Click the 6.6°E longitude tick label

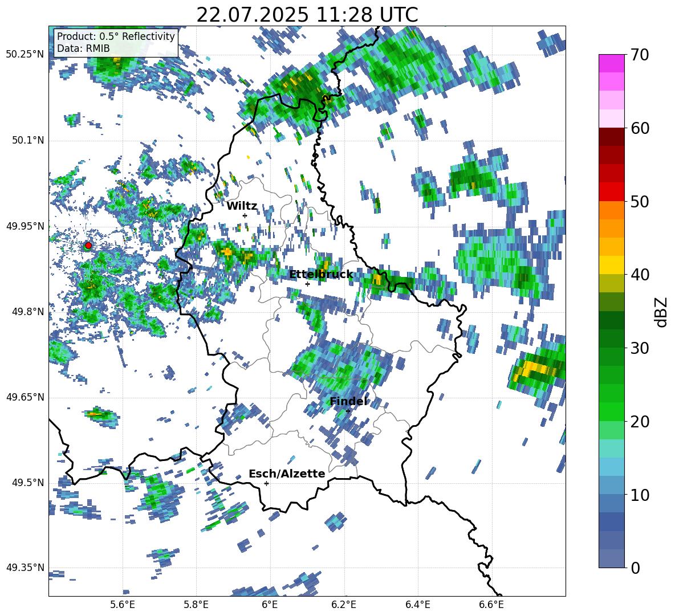click(491, 605)
